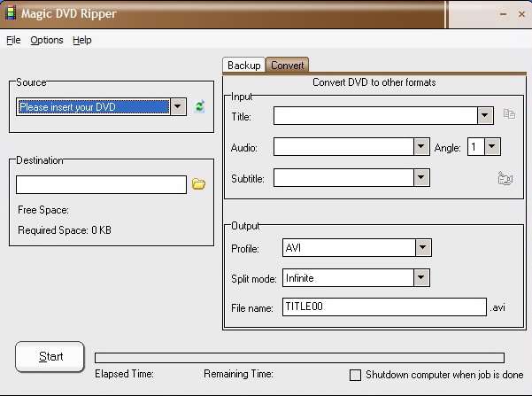
Task: Select the Convert tab
Action: tap(288, 66)
